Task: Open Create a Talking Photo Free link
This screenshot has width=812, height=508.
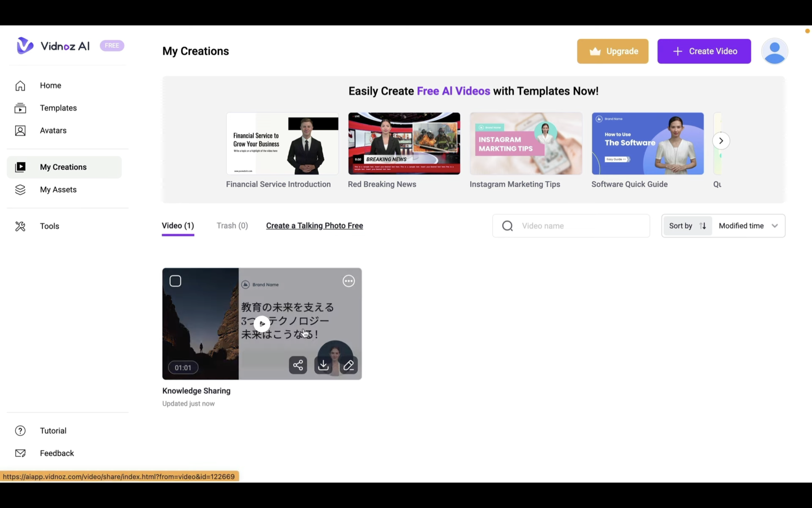Action: click(314, 226)
